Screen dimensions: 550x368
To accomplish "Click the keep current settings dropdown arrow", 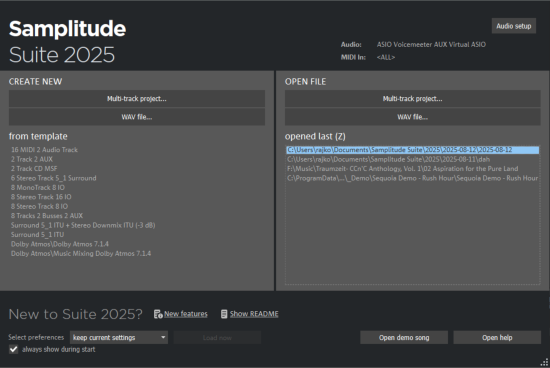I will 163,337.
